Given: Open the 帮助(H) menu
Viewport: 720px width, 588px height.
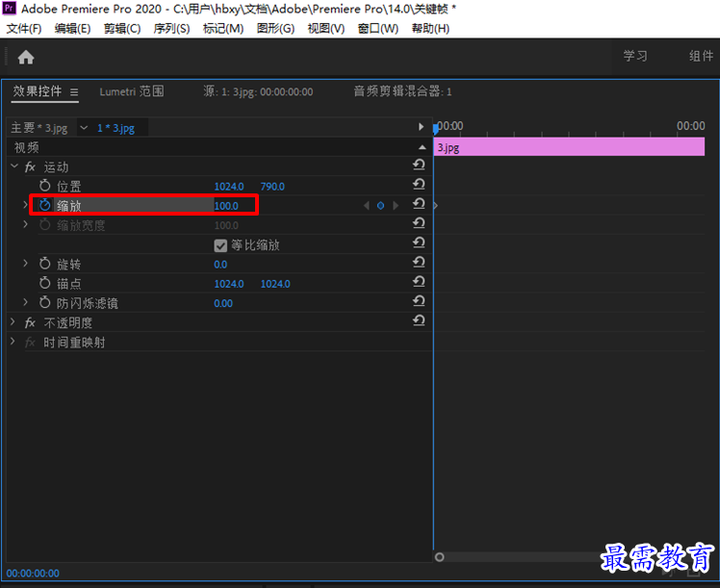Looking at the screenshot, I should coord(430,29).
